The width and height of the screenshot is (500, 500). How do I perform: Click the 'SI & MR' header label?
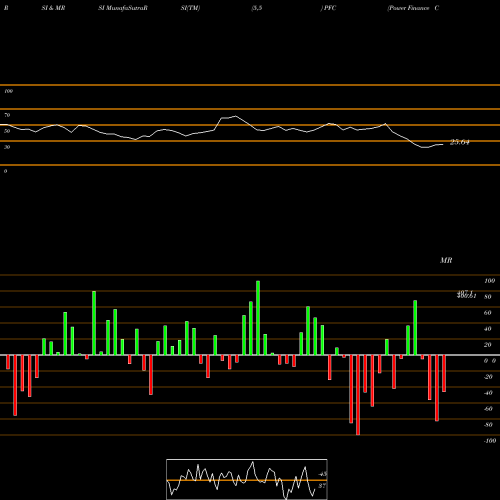53,8
